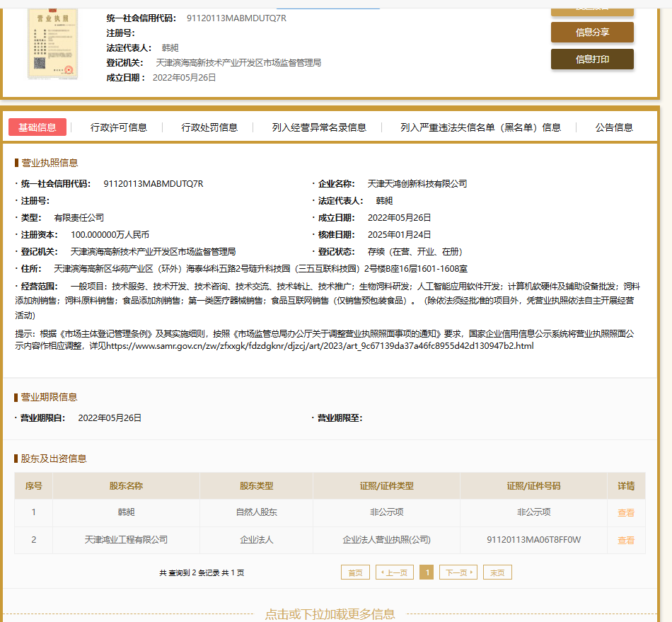Click the 住所 address text
The height and width of the screenshot is (622, 672).
(260, 269)
